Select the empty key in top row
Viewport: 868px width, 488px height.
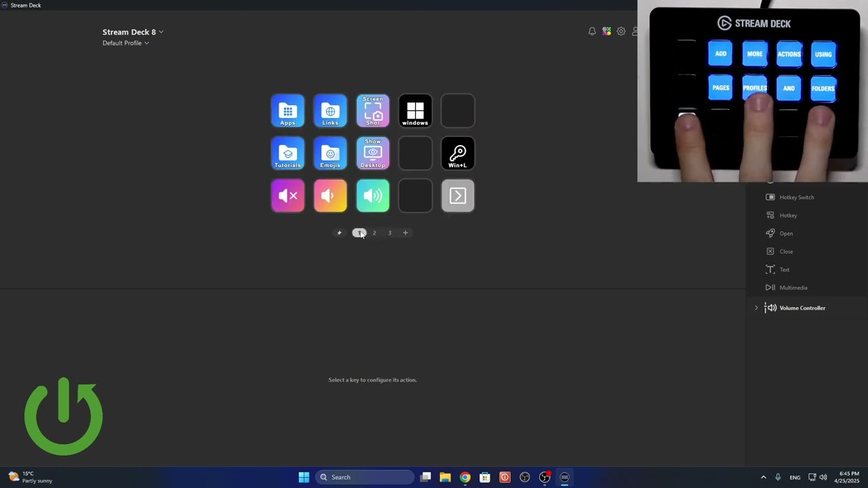coord(458,111)
